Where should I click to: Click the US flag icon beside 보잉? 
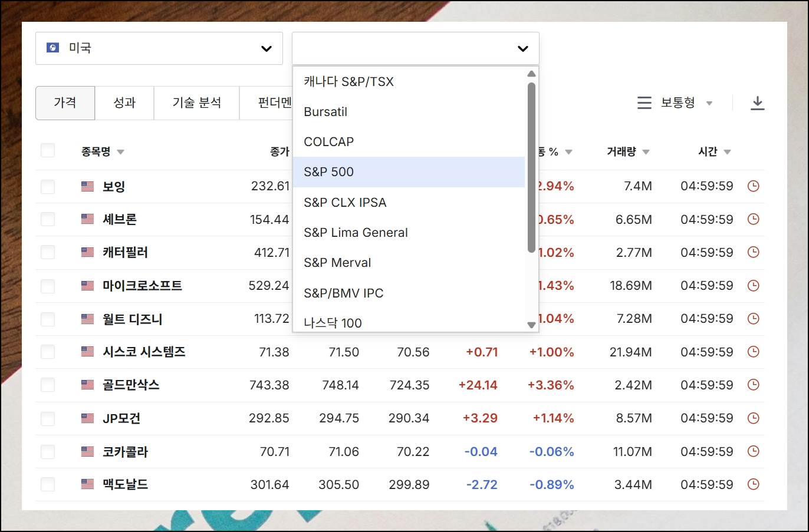click(x=87, y=186)
